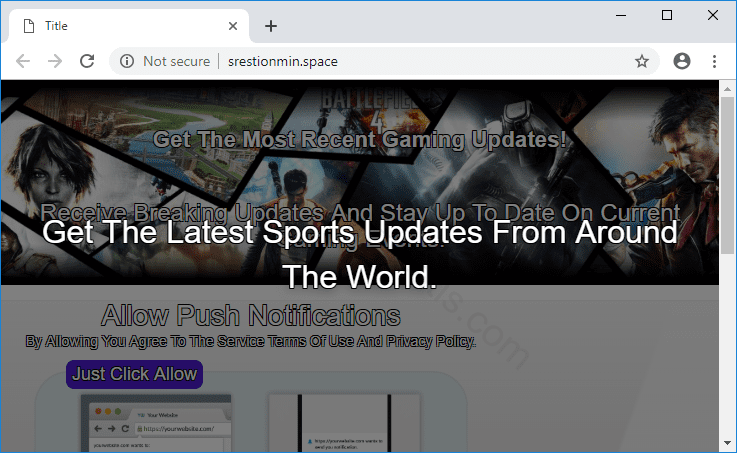Image resolution: width=737 pixels, height=453 pixels.
Task: Click the left browser illustration thumbnail
Action: [155, 422]
